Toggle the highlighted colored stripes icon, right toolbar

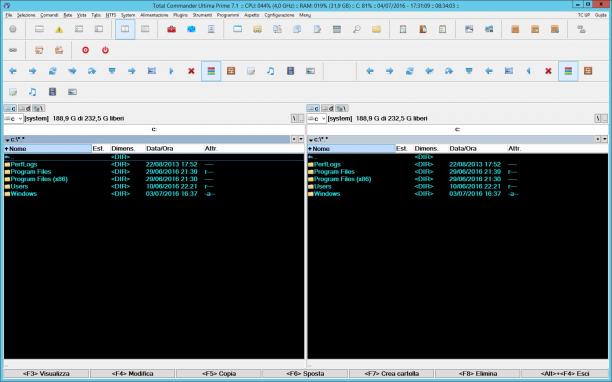pos(568,71)
